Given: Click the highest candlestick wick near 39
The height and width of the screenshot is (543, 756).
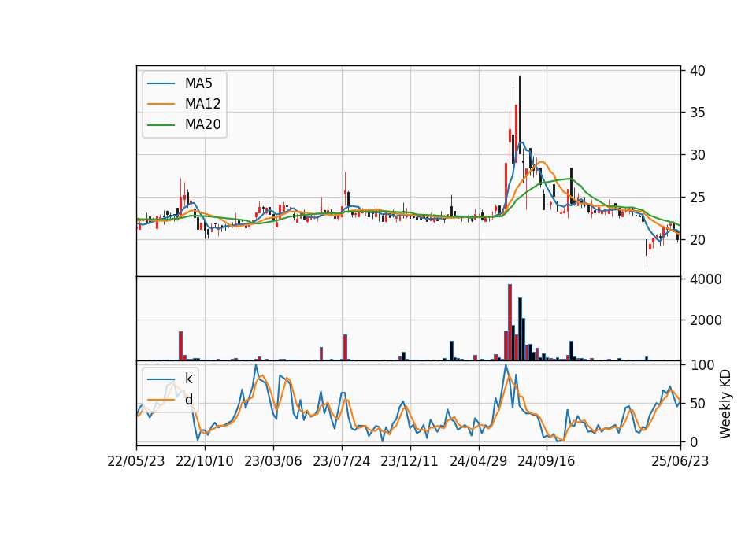Looking at the screenshot, I should click(520, 115).
